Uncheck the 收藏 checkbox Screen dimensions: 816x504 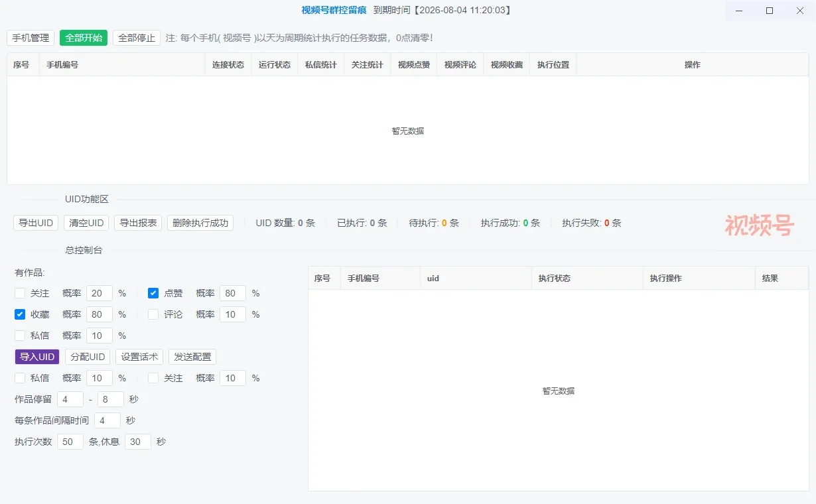(x=20, y=314)
